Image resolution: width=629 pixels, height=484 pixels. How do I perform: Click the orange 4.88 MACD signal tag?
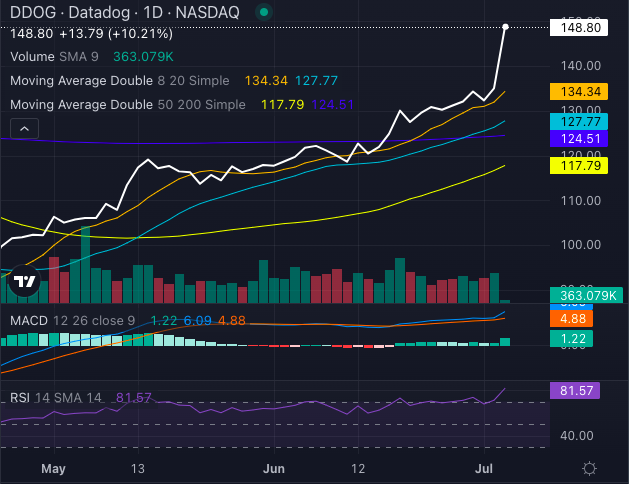pyautogui.click(x=571, y=319)
